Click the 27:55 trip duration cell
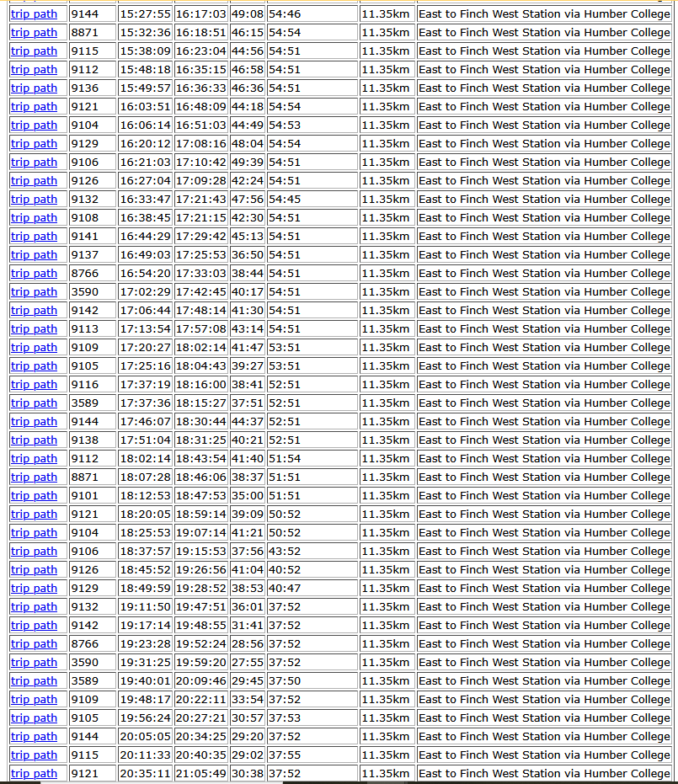This screenshot has height=784, width=678. tap(247, 663)
